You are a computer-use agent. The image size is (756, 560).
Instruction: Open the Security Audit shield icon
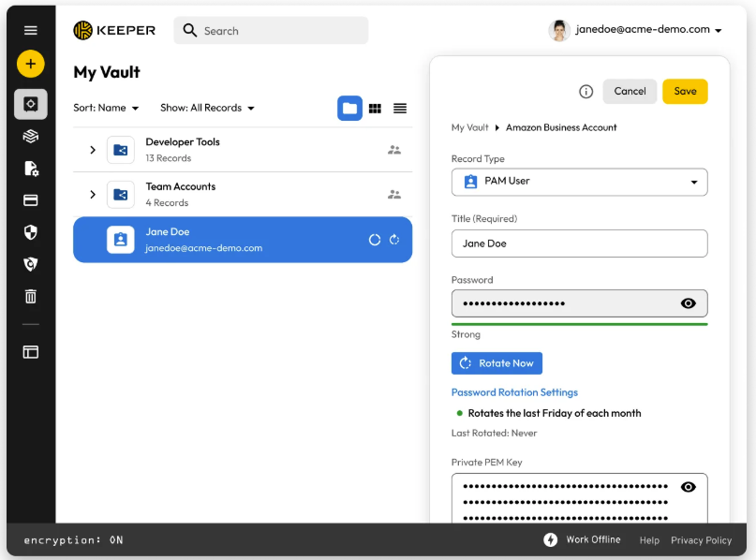[x=30, y=231]
